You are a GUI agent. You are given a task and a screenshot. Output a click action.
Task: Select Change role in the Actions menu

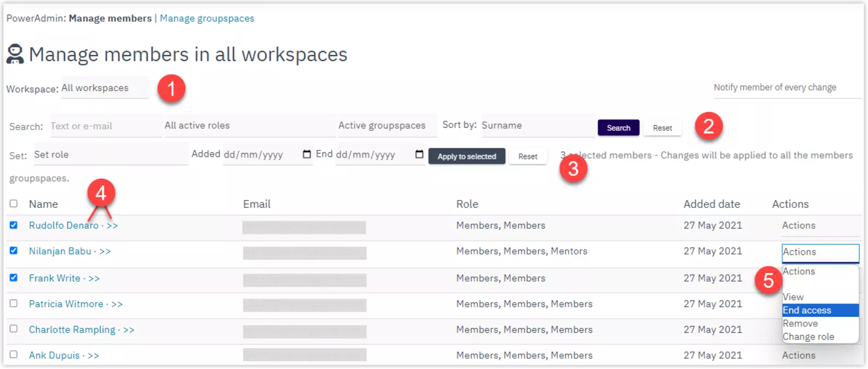(x=820, y=336)
